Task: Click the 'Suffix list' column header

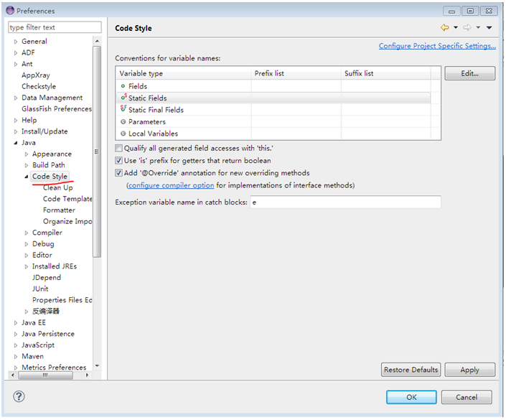Action: point(386,73)
